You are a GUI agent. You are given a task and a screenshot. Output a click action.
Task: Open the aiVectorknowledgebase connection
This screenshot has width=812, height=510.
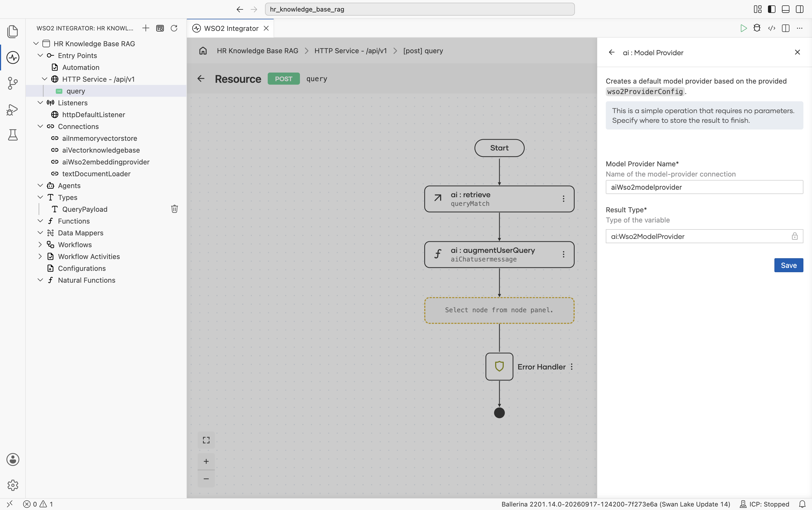tap(101, 150)
